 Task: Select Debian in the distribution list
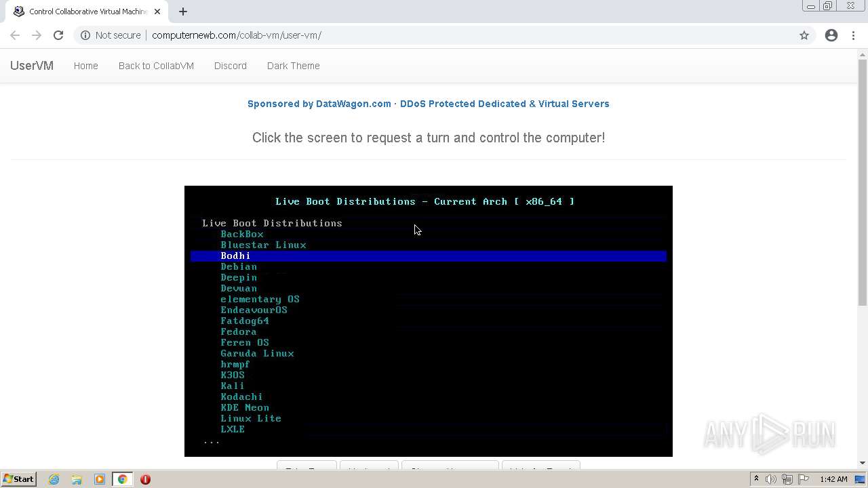point(239,266)
